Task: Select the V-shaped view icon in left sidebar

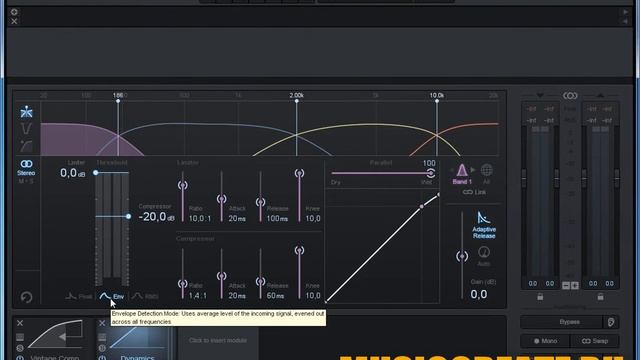Action: point(26,129)
